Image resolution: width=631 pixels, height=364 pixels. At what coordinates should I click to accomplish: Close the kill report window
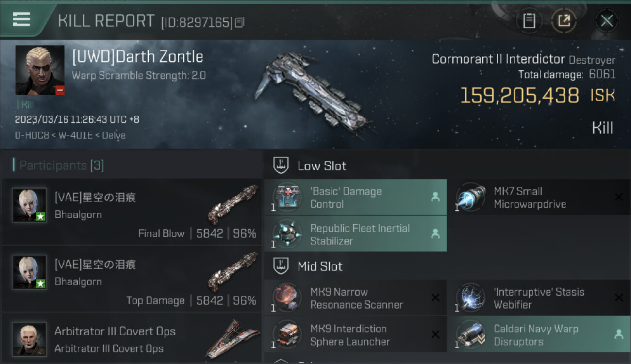[607, 21]
